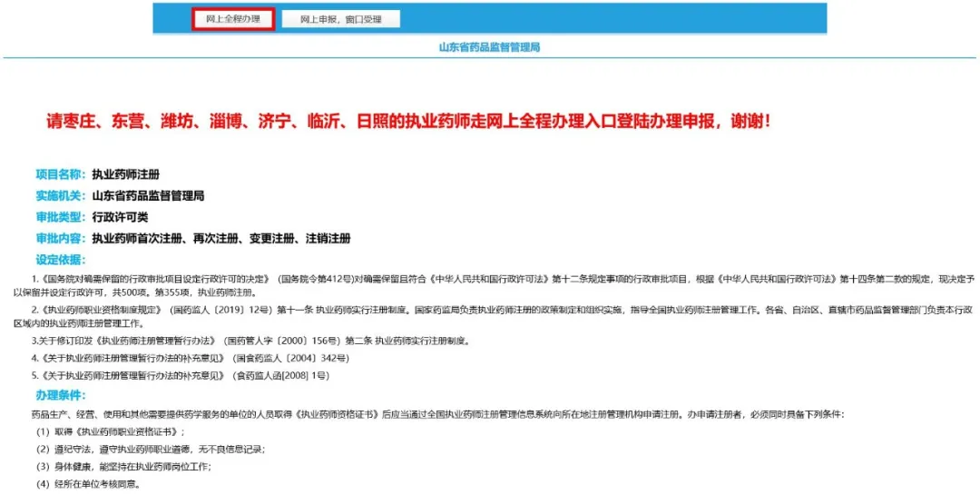Select the paragraph starting 药品生产、经营、使用
The width and height of the screenshot is (980, 495).
[437, 414]
